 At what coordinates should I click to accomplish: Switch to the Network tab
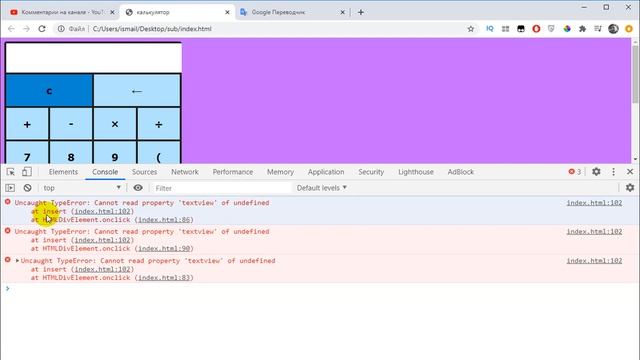(x=185, y=172)
